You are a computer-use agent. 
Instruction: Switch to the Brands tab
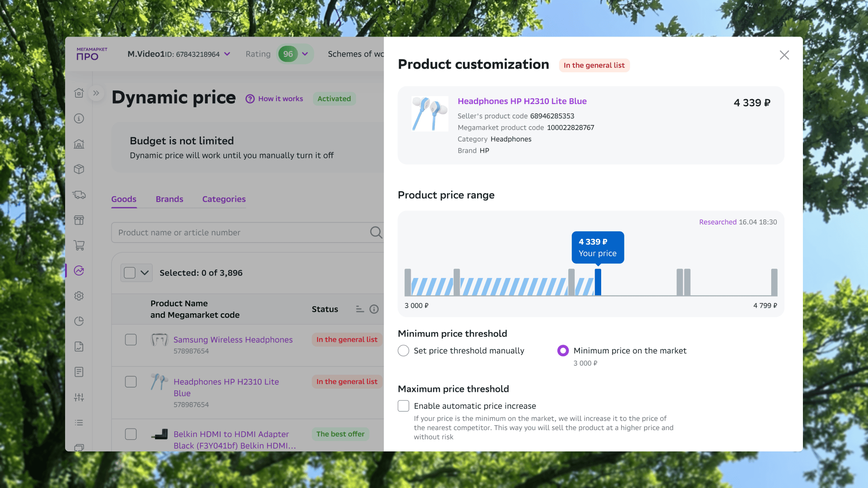coord(170,199)
